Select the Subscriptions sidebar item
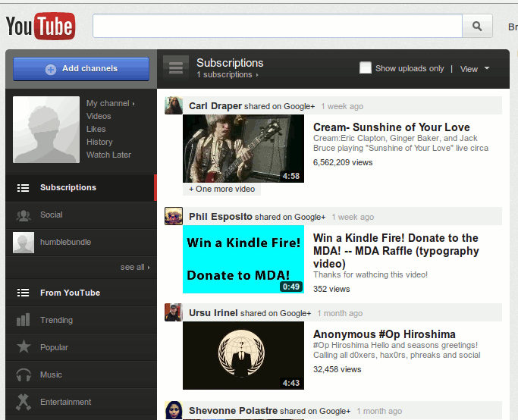Screen dimensions: 518x420 (81, 187)
